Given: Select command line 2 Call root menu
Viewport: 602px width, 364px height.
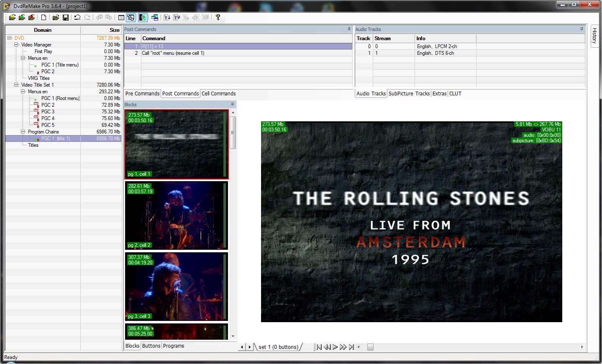Looking at the screenshot, I should coord(238,53).
